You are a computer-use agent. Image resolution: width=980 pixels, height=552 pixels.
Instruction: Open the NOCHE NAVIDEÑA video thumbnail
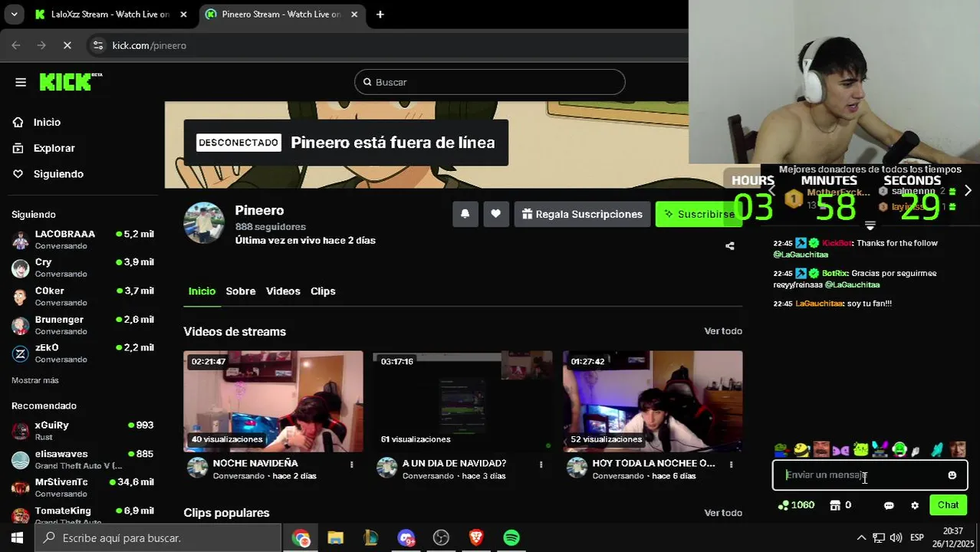273,402
